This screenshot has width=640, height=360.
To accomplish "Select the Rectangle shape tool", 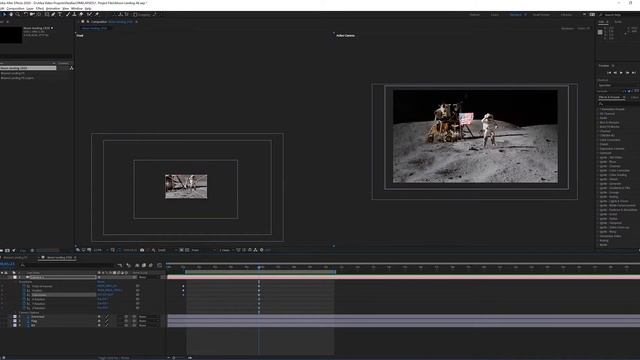I will tap(47, 14).
